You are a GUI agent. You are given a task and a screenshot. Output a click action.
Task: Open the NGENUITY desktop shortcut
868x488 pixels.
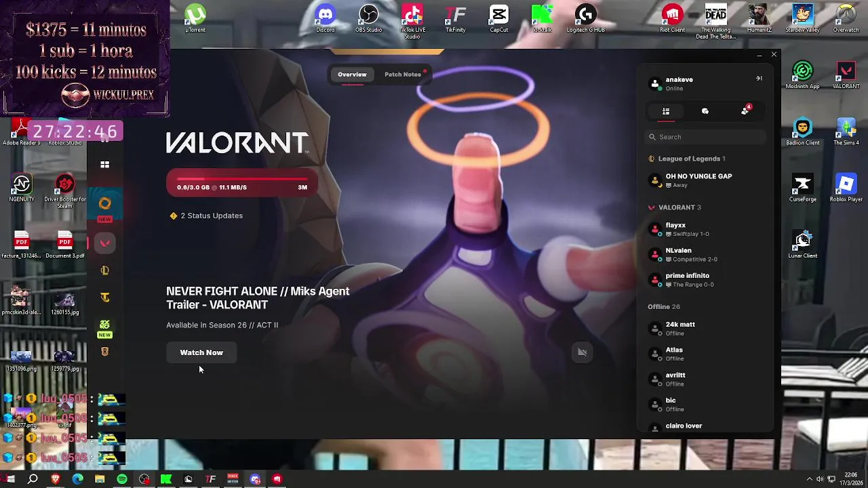[x=21, y=188]
